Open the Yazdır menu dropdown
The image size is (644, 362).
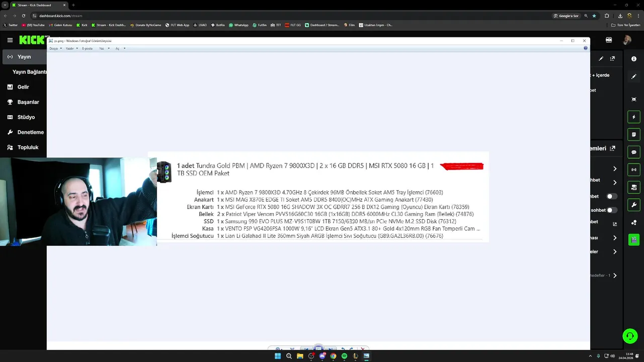click(72, 48)
